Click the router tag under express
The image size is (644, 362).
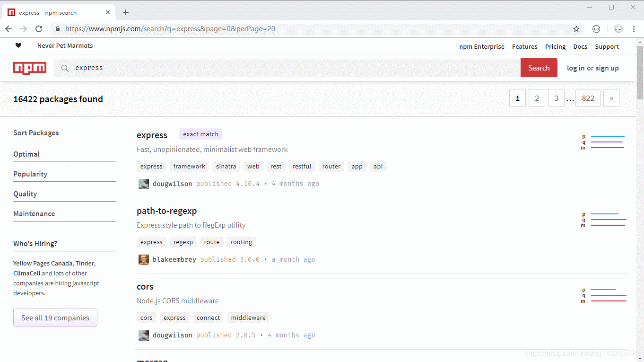331,166
